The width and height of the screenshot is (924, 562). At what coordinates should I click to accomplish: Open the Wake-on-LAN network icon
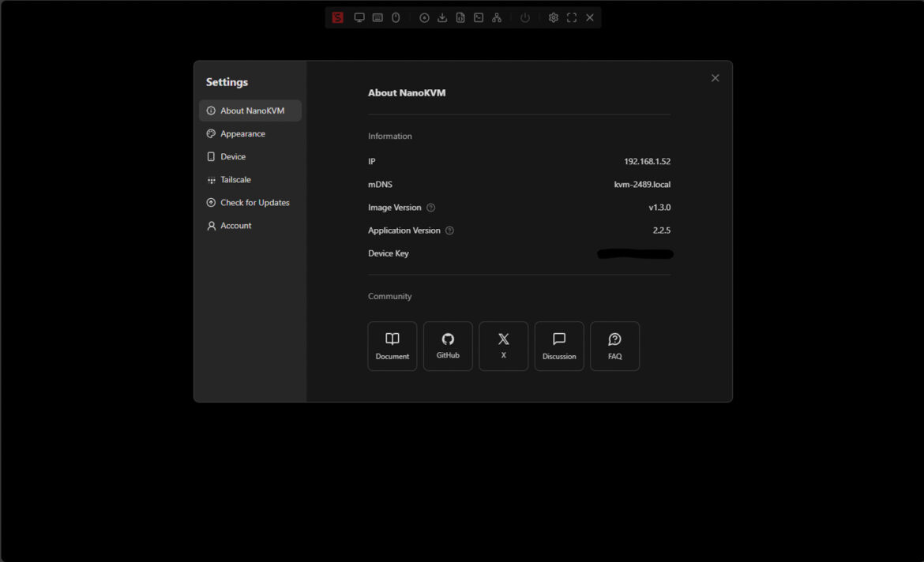(x=497, y=17)
